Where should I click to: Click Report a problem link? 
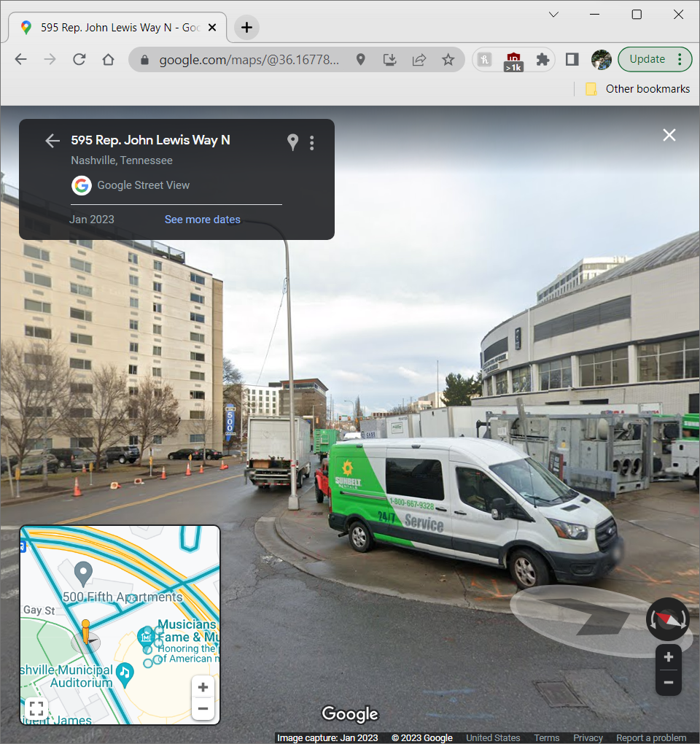tap(651, 738)
